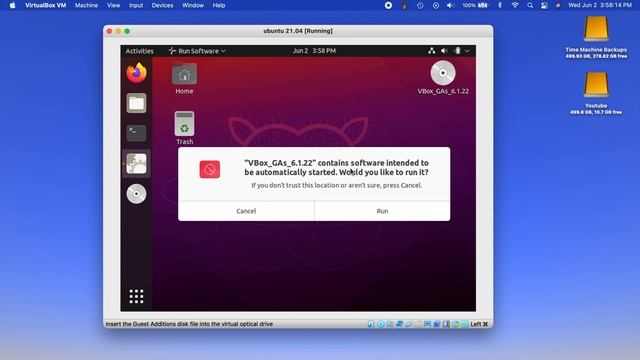Click the Bluetooth menu bar icon
Image resolution: width=640 pixels, height=360 pixels.
(x=500, y=5)
